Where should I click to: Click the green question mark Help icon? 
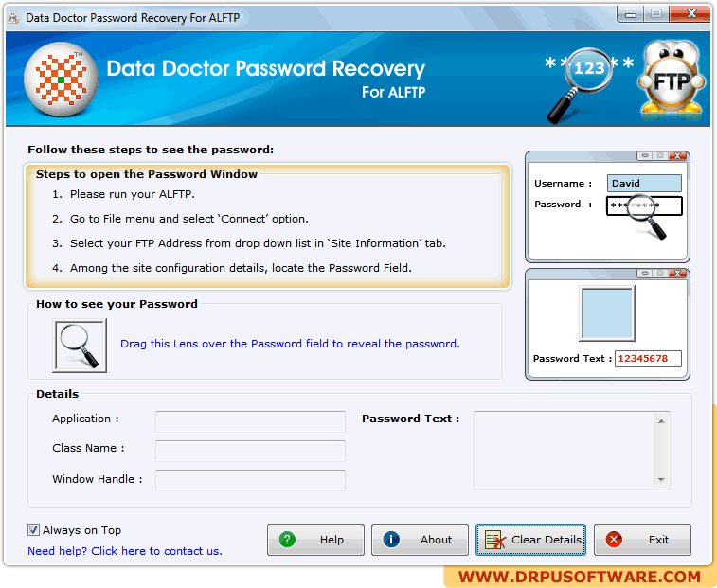pyautogui.click(x=287, y=540)
